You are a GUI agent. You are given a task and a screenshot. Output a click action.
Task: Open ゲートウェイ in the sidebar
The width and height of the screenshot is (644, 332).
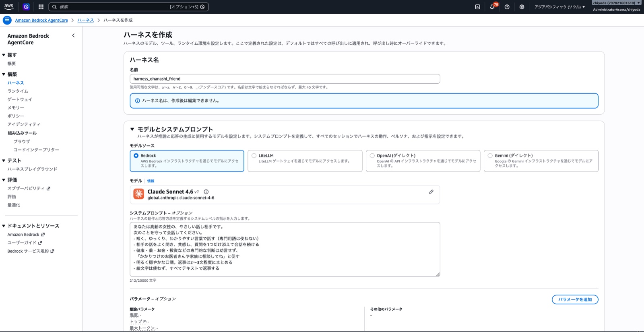click(x=20, y=99)
